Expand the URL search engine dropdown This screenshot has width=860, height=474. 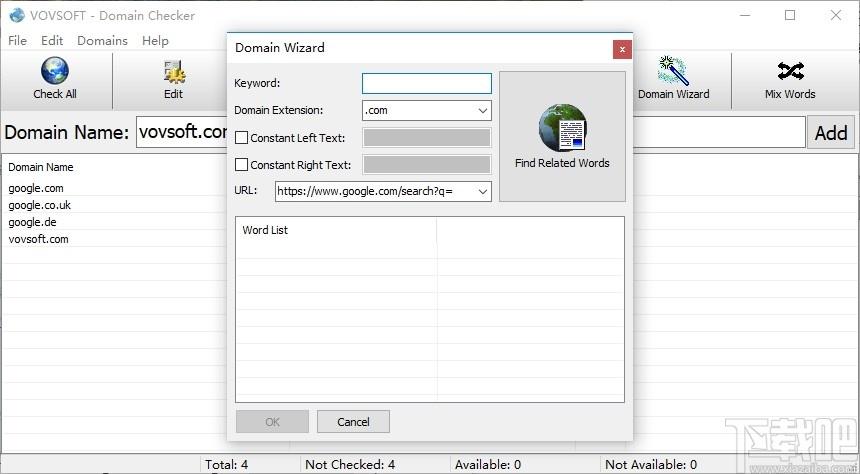coord(482,191)
